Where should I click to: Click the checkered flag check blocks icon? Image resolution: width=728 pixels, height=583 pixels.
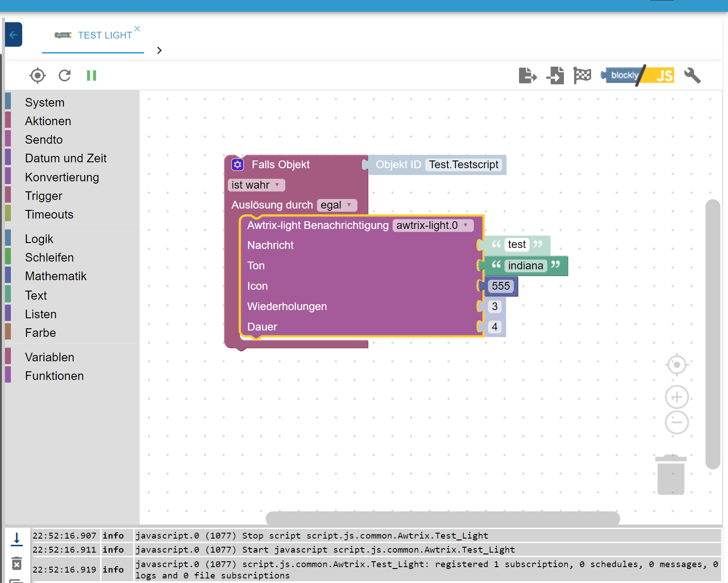tap(582, 75)
